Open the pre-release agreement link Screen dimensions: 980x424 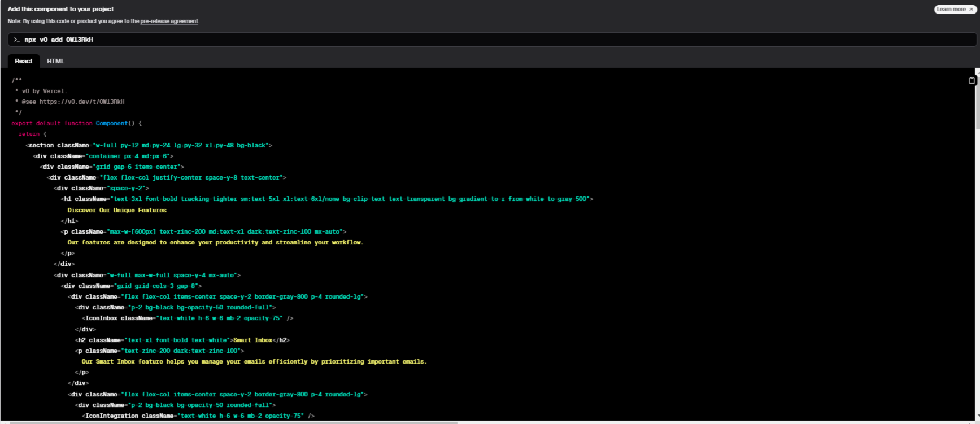[169, 21]
